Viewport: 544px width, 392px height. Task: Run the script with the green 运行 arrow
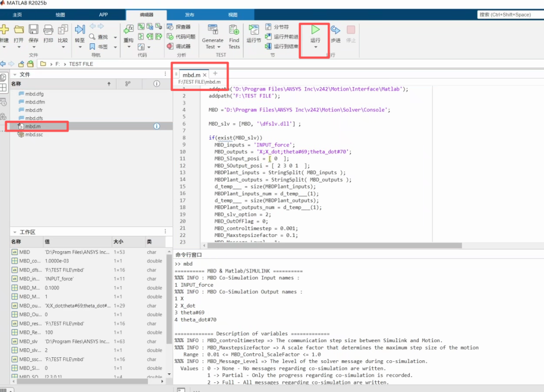tap(315, 30)
